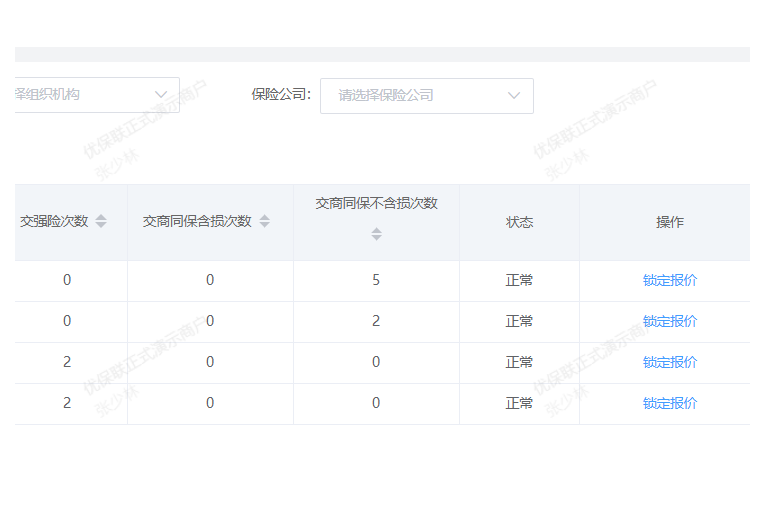The image size is (784, 526).
Task: Click 锁定报价 in last table row
Action: pyautogui.click(x=670, y=403)
